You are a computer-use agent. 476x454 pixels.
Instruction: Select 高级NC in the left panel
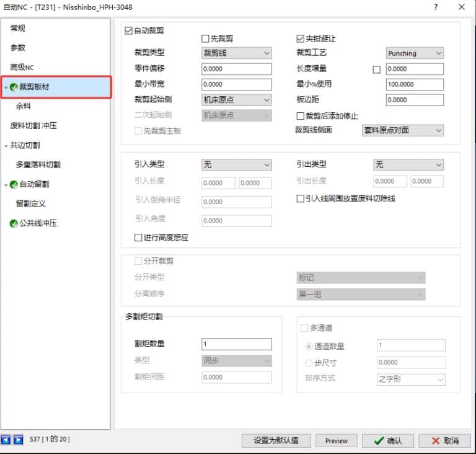[x=22, y=67]
